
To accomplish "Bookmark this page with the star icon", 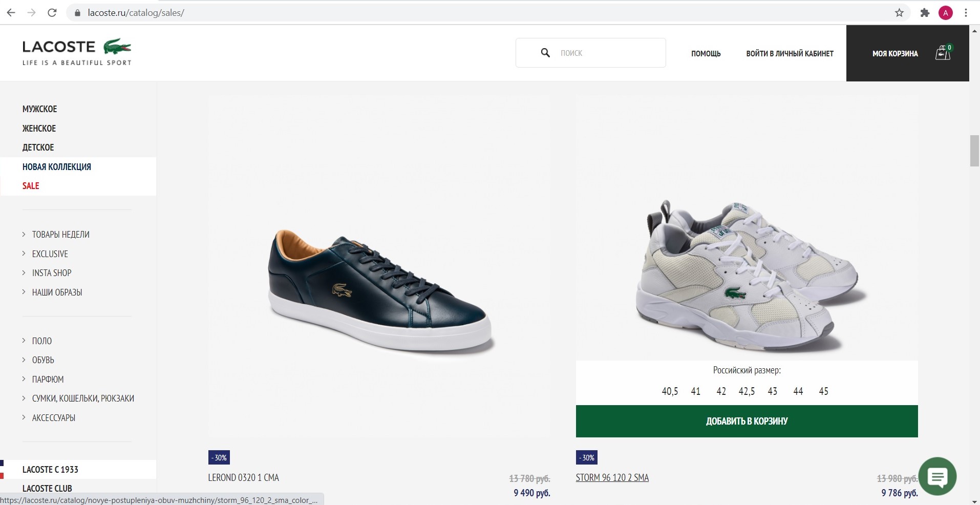I will [899, 13].
